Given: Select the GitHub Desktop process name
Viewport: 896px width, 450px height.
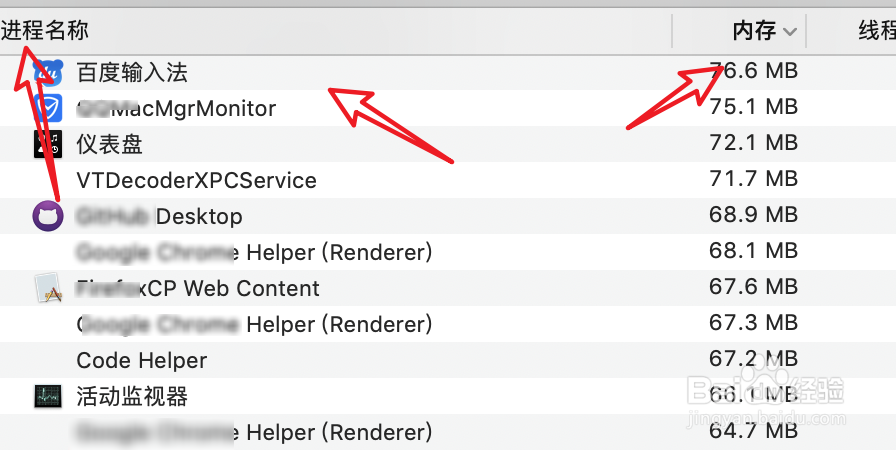Looking at the screenshot, I should (x=160, y=216).
